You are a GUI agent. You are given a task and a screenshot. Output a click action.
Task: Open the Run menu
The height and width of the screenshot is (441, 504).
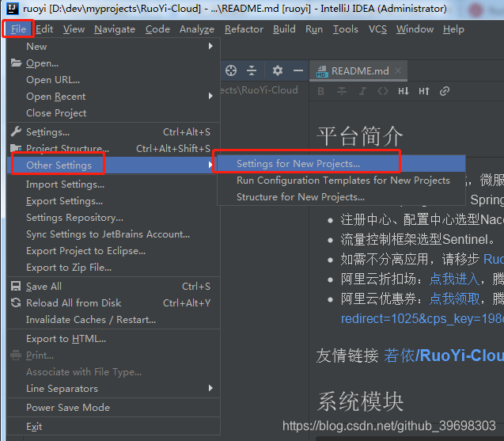click(x=313, y=29)
